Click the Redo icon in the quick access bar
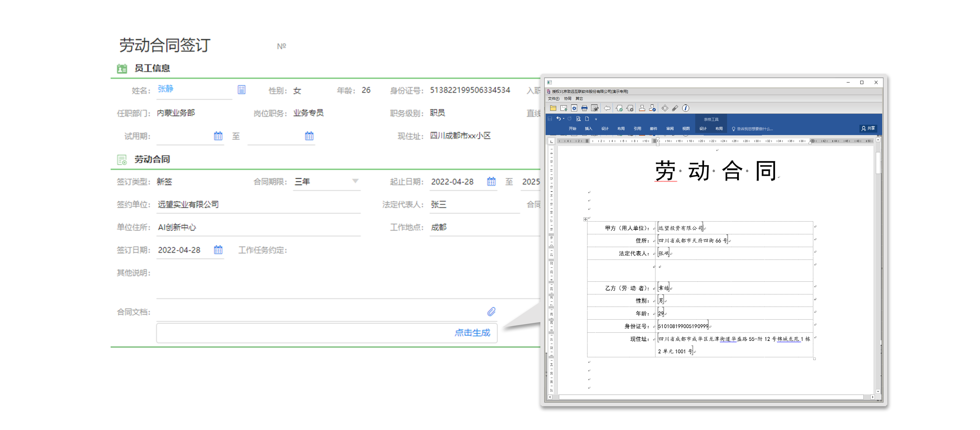 tap(570, 119)
